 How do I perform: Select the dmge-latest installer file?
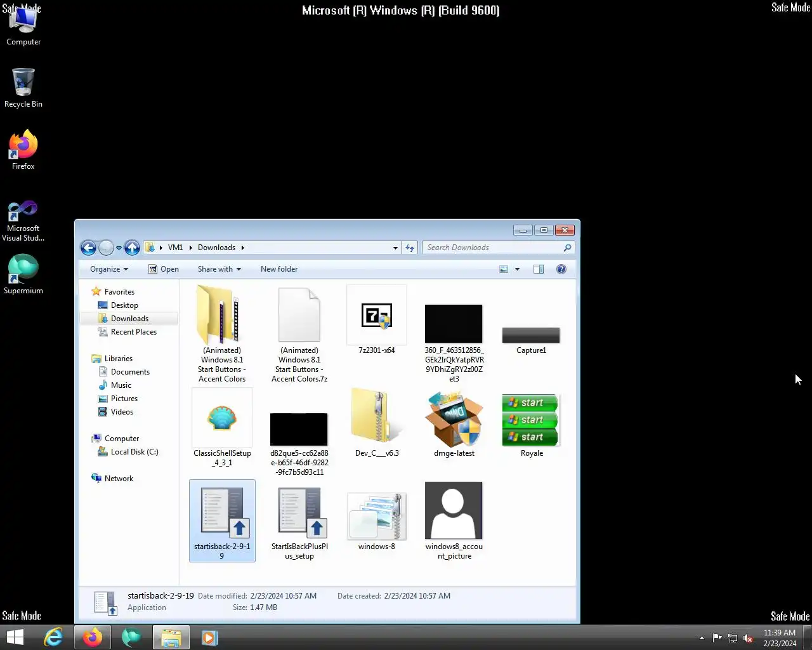tap(454, 424)
